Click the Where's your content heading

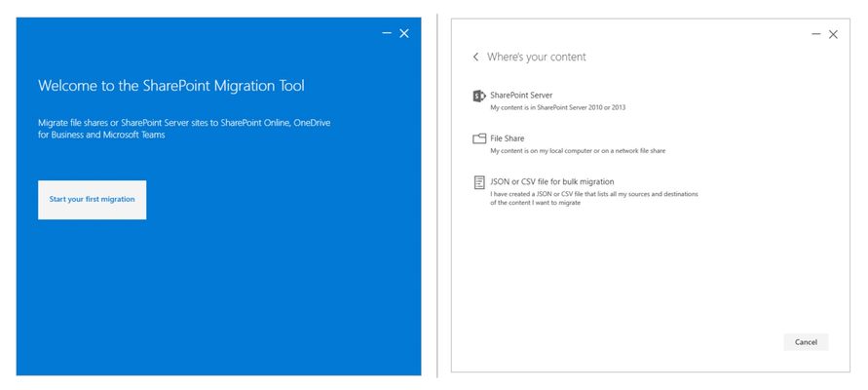click(537, 58)
